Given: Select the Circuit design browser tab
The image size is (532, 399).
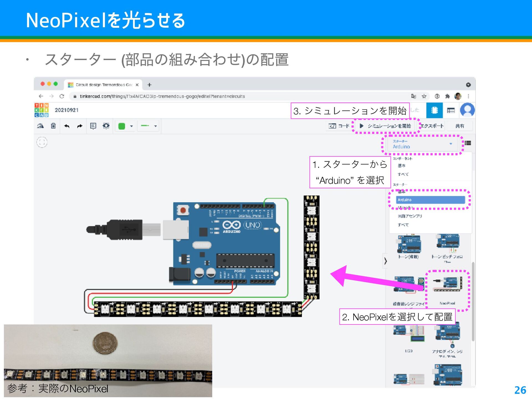Looking at the screenshot, I should point(103,85).
